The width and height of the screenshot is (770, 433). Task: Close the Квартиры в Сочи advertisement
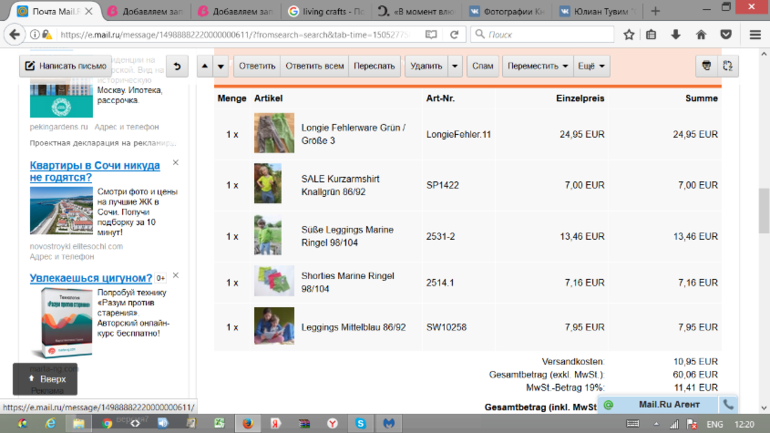point(175,163)
